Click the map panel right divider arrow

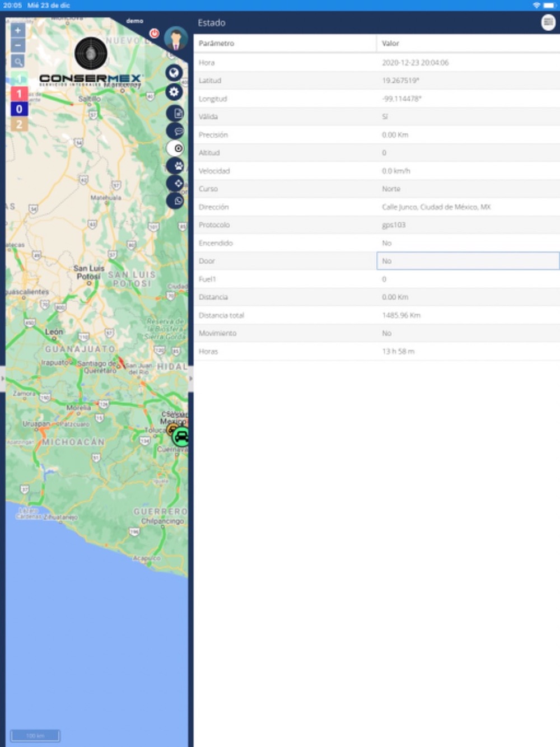click(x=190, y=379)
